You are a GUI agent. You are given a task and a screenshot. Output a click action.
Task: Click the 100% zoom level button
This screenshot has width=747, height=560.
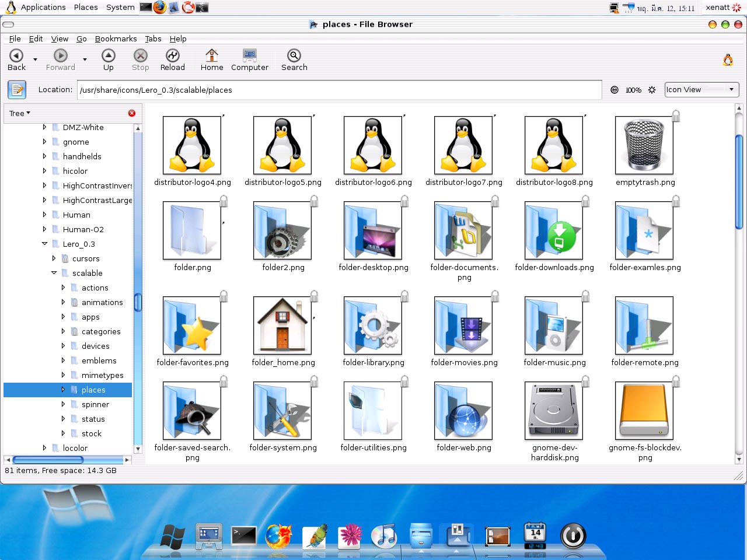pos(633,90)
